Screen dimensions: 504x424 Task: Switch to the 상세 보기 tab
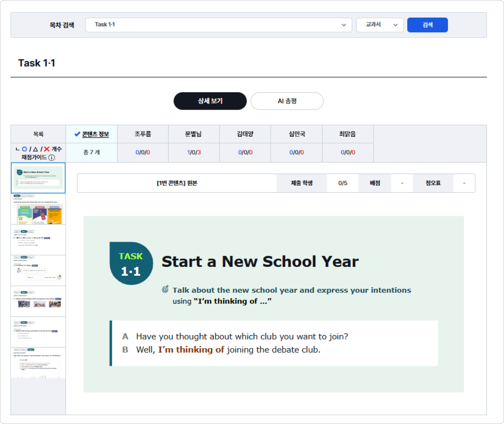[x=210, y=101]
